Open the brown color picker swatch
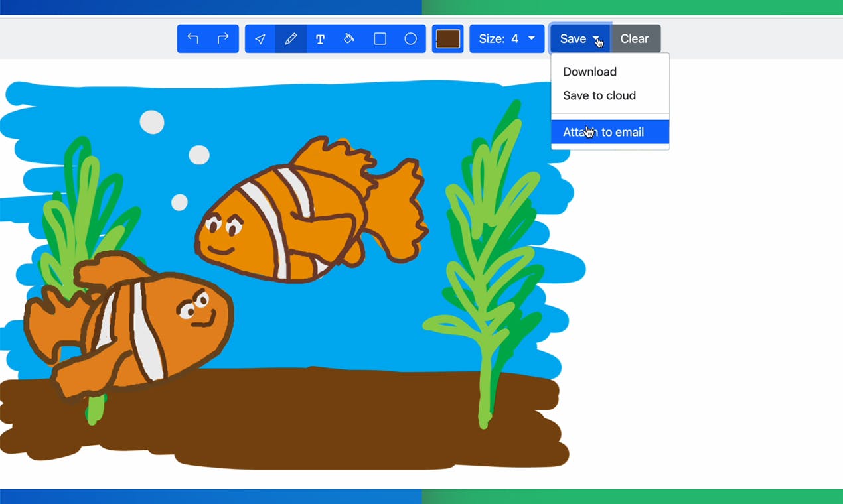843x504 pixels. (448, 39)
